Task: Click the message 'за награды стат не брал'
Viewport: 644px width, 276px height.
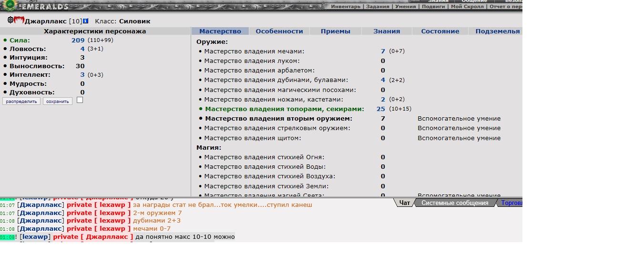Action: point(223,204)
